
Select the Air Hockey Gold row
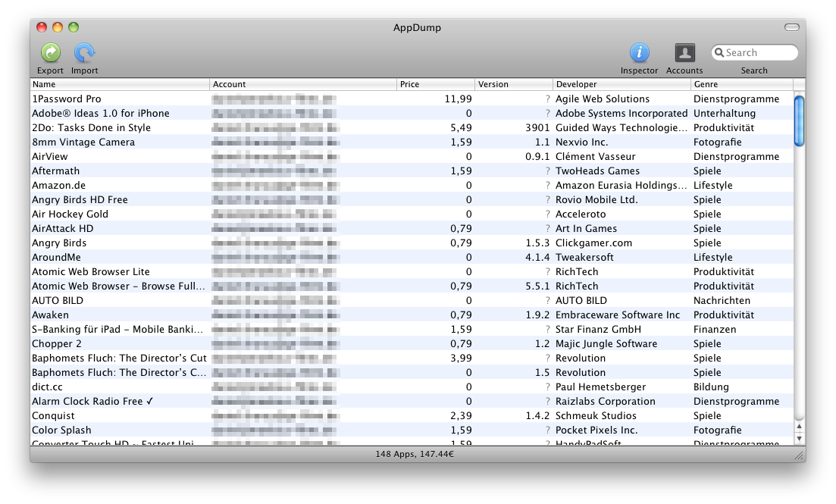click(x=412, y=214)
